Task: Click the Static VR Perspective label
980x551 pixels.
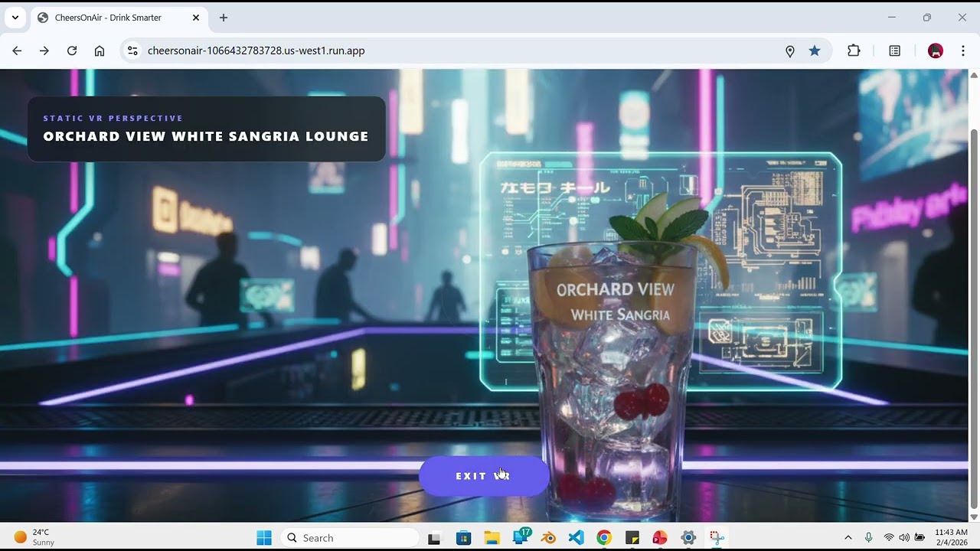Action: pos(113,118)
